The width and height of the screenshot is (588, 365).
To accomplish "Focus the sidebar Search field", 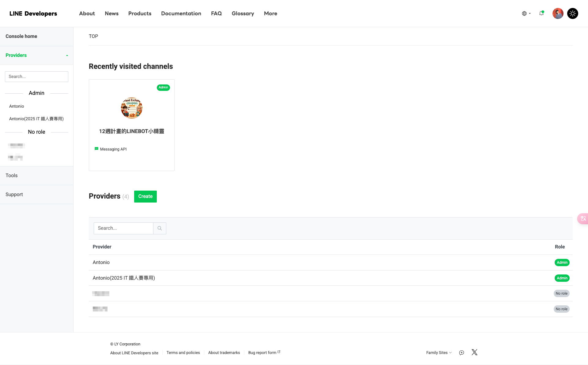I will [x=36, y=76].
